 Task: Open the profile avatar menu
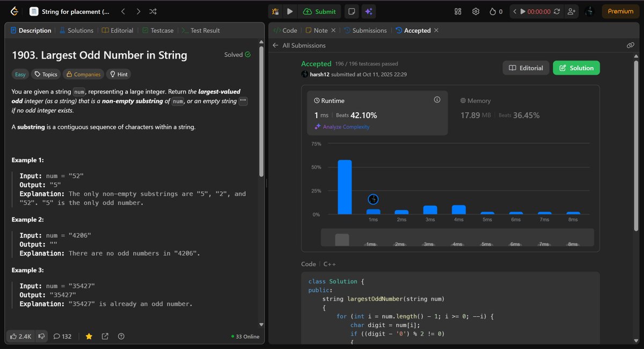[589, 11]
